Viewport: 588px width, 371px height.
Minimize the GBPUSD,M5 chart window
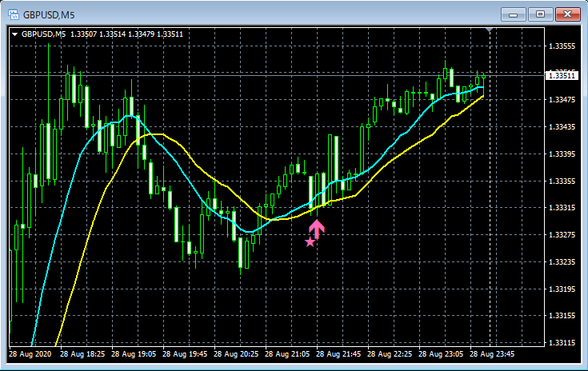point(513,14)
